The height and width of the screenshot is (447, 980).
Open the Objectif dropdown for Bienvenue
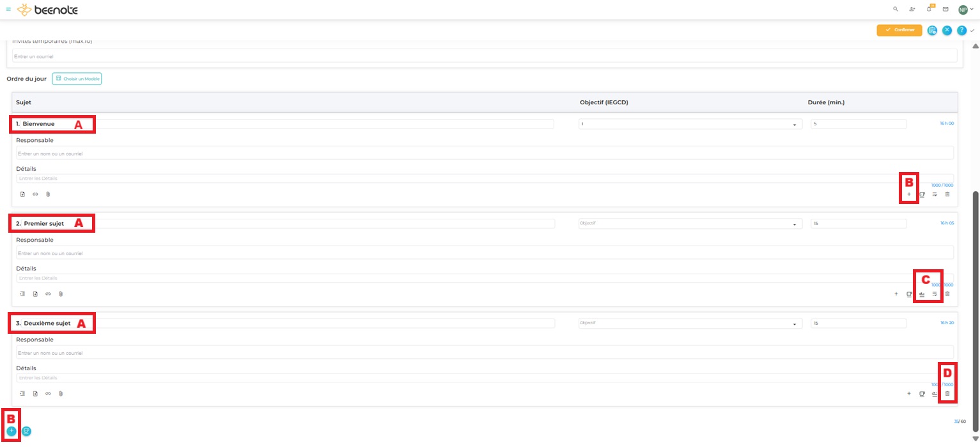pyautogui.click(x=690, y=124)
